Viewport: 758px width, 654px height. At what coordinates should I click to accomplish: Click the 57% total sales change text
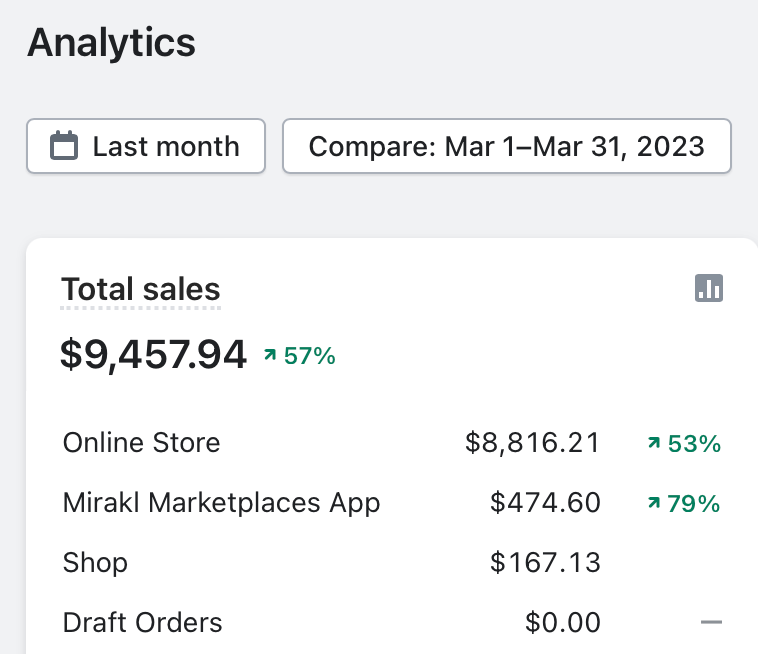coord(310,355)
